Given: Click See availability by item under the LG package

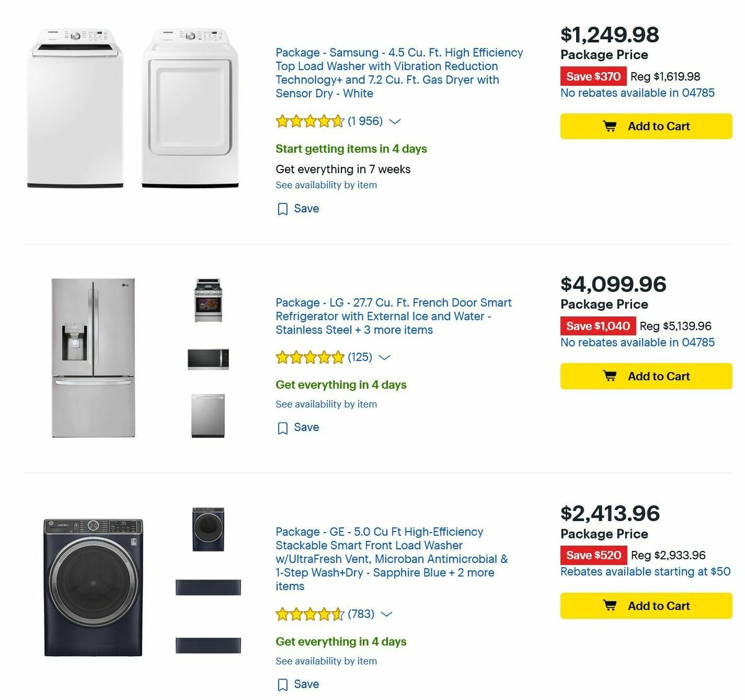Looking at the screenshot, I should click(x=326, y=404).
